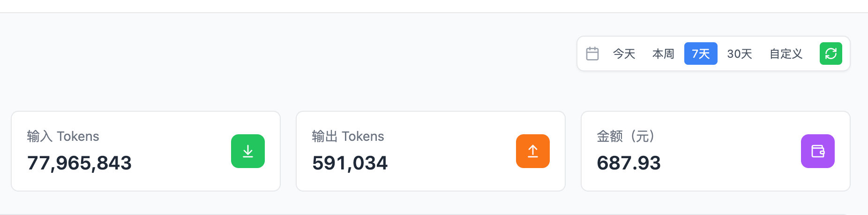
Task: Click the orange upload arrow icon
Action: [x=532, y=151]
